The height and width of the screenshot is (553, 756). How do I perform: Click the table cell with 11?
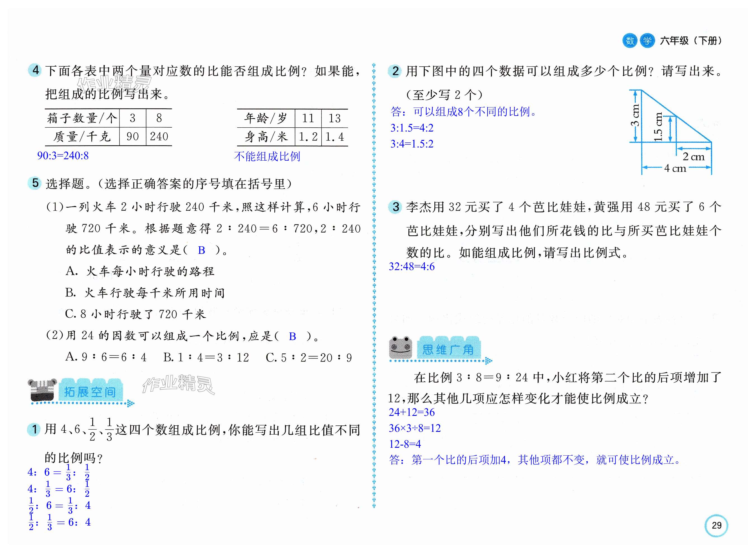(308, 118)
